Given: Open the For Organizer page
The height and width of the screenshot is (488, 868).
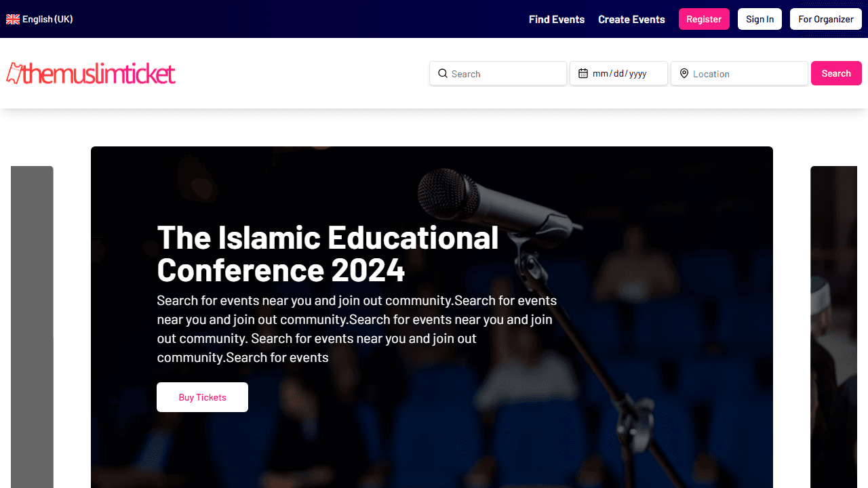Looking at the screenshot, I should click(x=825, y=19).
